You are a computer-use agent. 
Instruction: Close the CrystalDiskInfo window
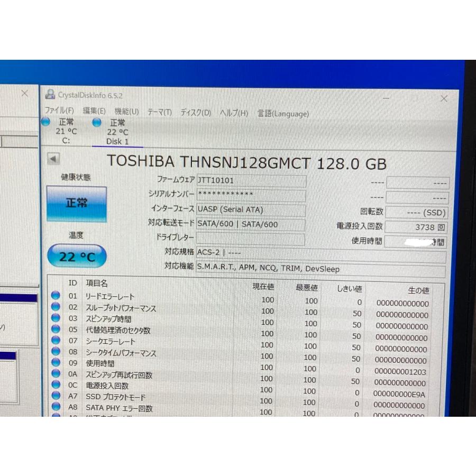coord(444,98)
